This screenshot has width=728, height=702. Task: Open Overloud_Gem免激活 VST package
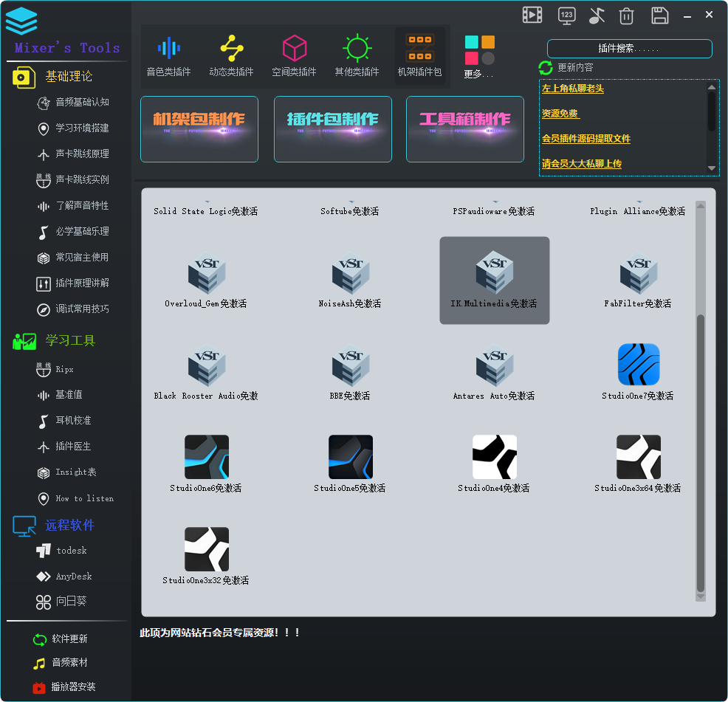pyautogui.click(x=206, y=280)
